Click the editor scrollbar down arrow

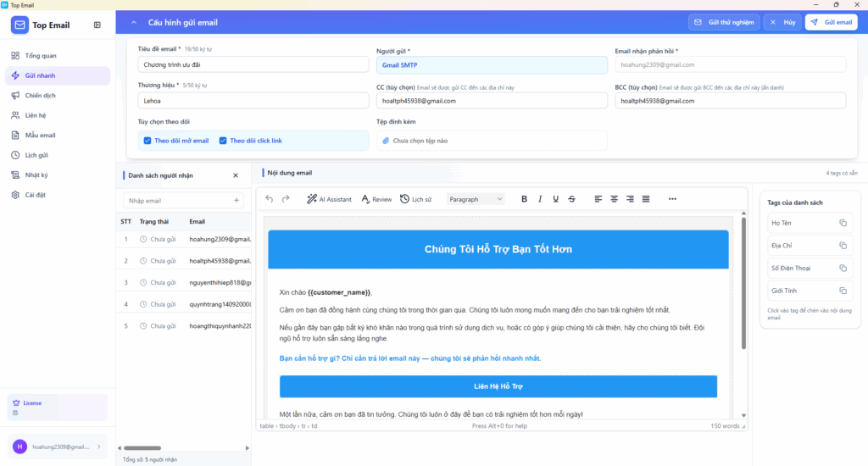tap(743, 415)
